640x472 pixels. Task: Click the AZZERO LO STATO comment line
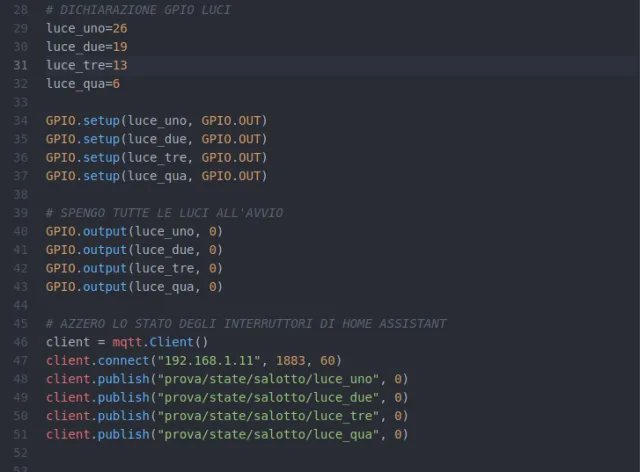click(245, 324)
